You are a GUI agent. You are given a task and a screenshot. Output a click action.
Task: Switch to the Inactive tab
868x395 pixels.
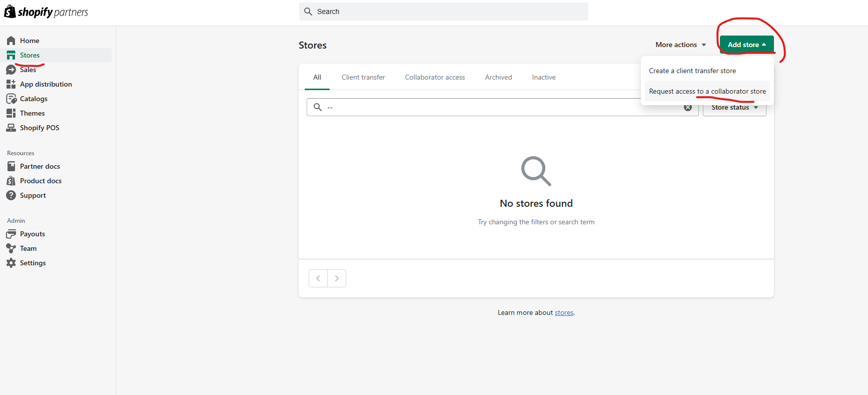point(544,77)
